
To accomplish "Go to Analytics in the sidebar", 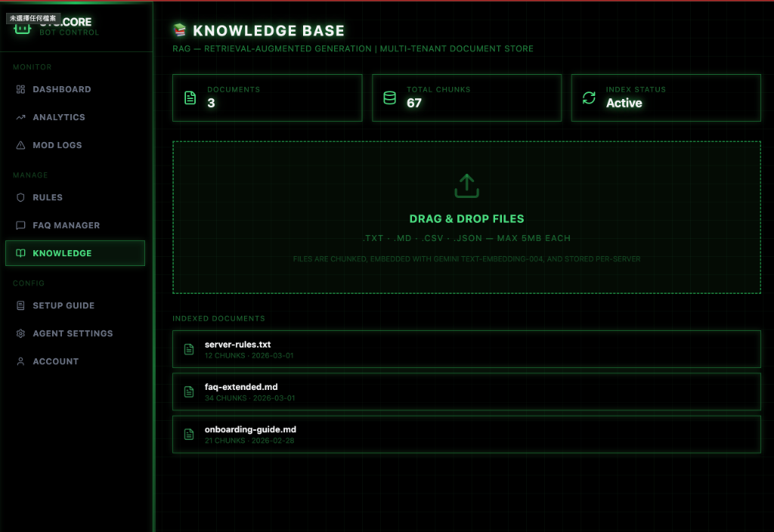I will tap(58, 117).
